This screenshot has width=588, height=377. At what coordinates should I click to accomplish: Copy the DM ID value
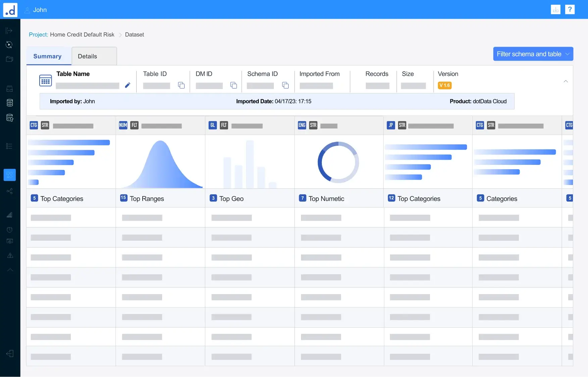tap(234, 85)
